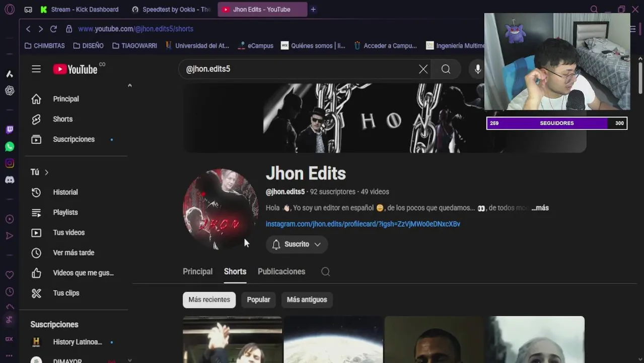The height and width of the screenshot is (363, 644).
Task: Open the Quiénes somos bookmark
Action: coord(313,46)
